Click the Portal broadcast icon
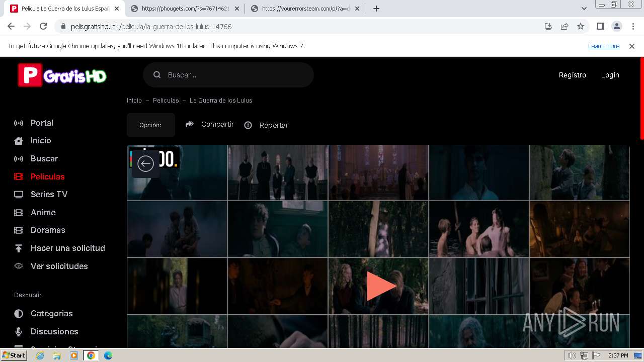This screenshot has width=644, height=362. 19,123
